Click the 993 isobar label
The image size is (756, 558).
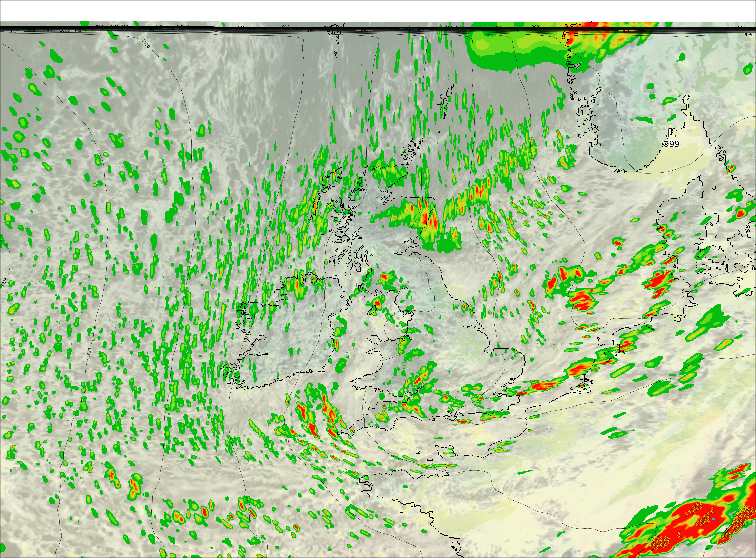tap(364, 31)
